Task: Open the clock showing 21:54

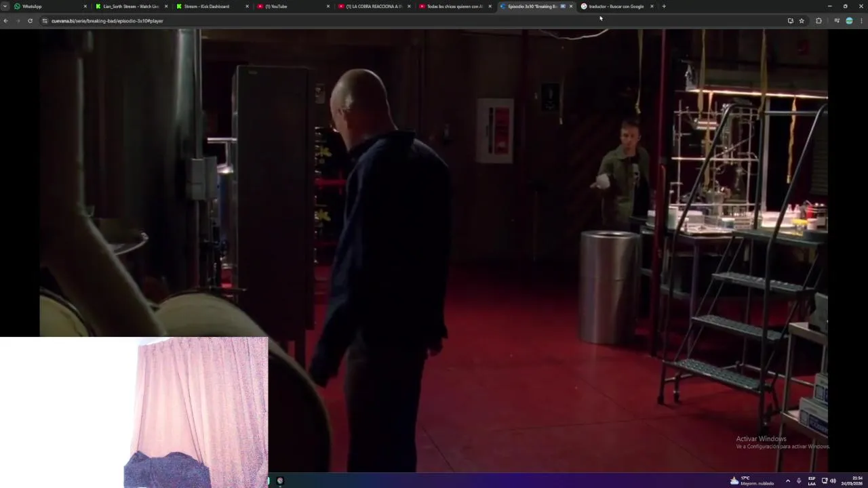Action: tap(852, 481)
